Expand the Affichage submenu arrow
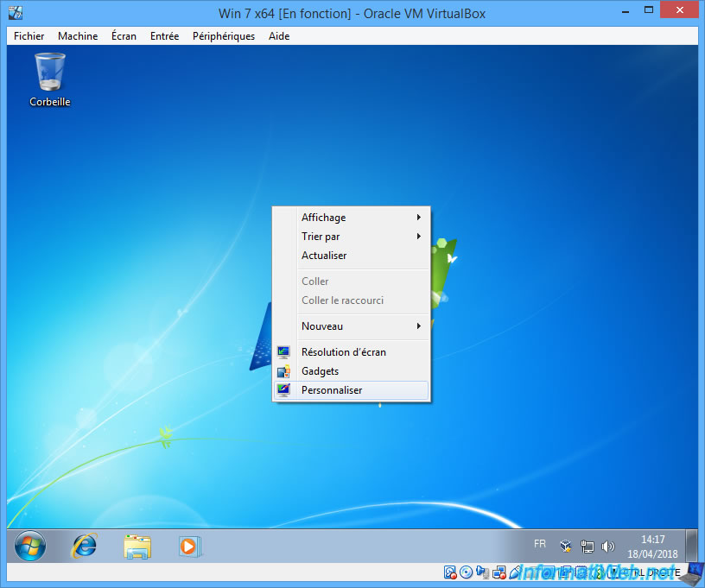The width and height of the screenshot is (705, 588). pos(418,218)
